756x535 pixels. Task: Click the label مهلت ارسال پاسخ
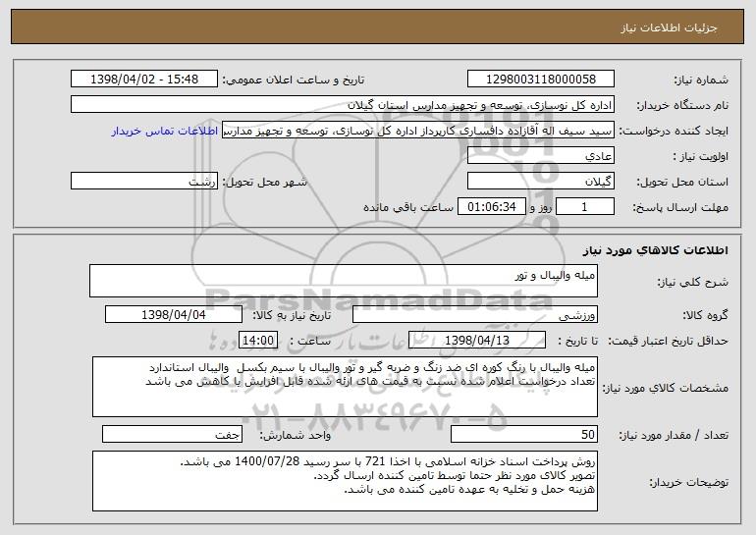click(x=680, y=208)
